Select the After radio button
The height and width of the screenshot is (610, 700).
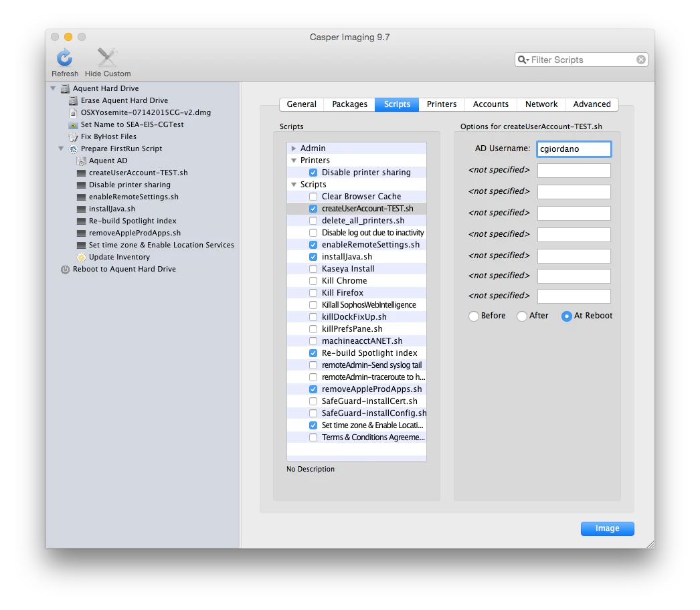pyautogui.click(x=522, y=316)
